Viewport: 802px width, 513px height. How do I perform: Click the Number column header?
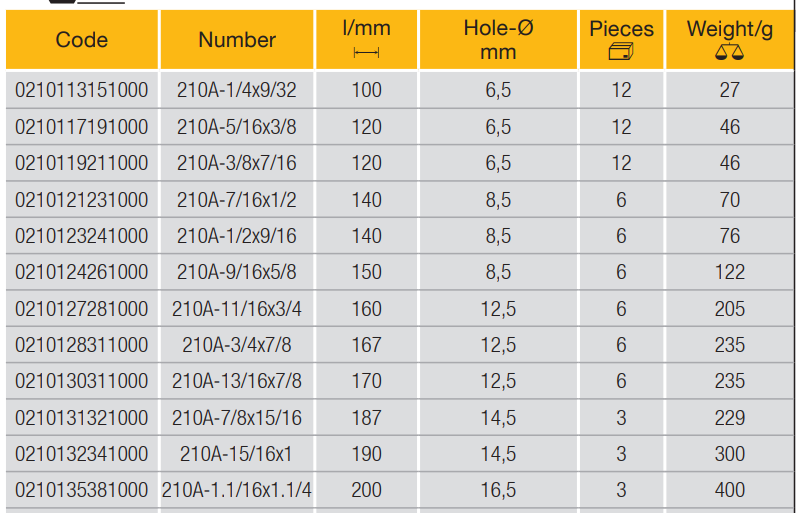point(237,40)
